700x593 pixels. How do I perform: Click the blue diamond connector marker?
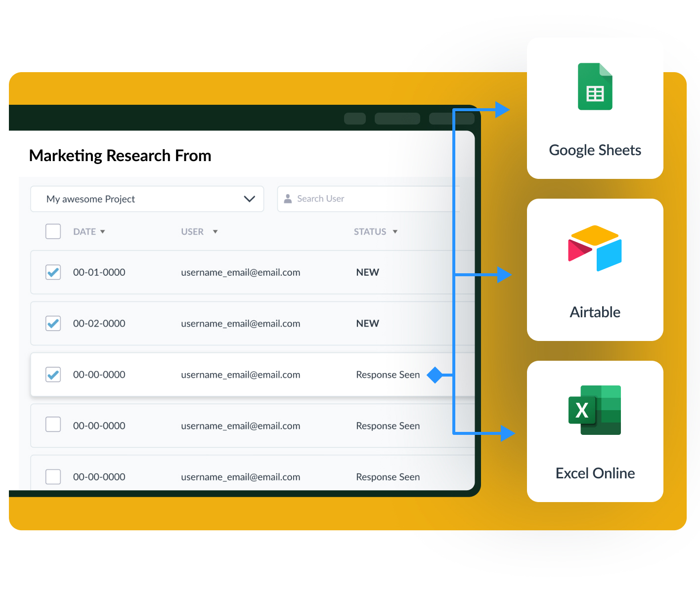pyautogui.click(x=435, y=375)
